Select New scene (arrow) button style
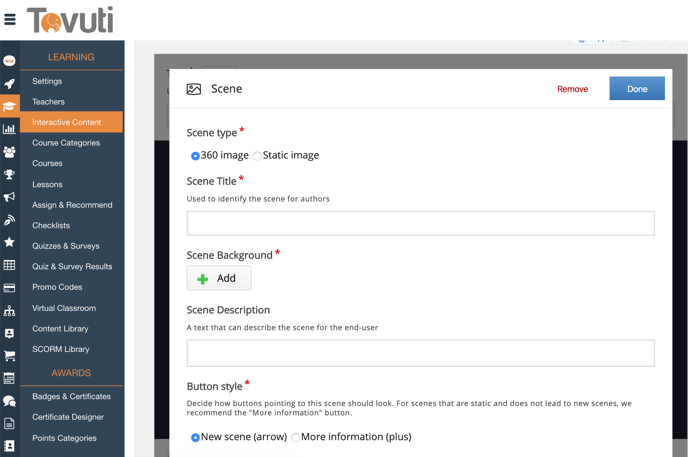 pyautogui.click(x=195, y=437)
